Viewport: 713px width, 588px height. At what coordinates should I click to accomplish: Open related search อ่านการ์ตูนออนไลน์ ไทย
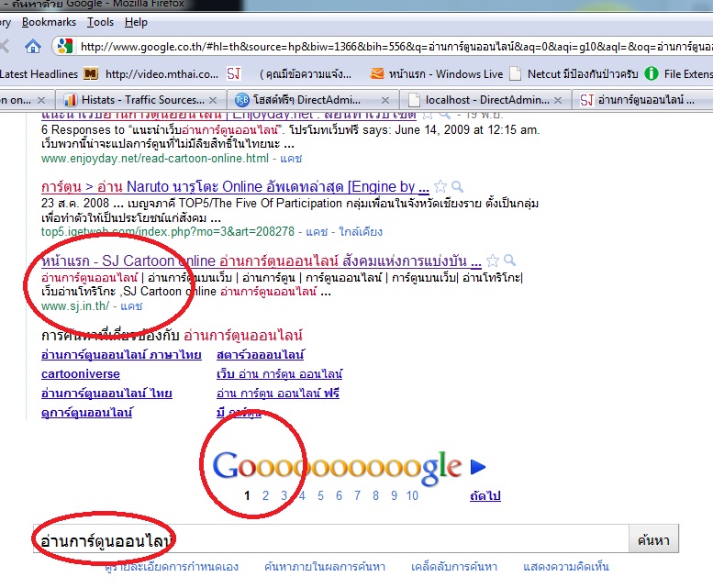[106, 393]
